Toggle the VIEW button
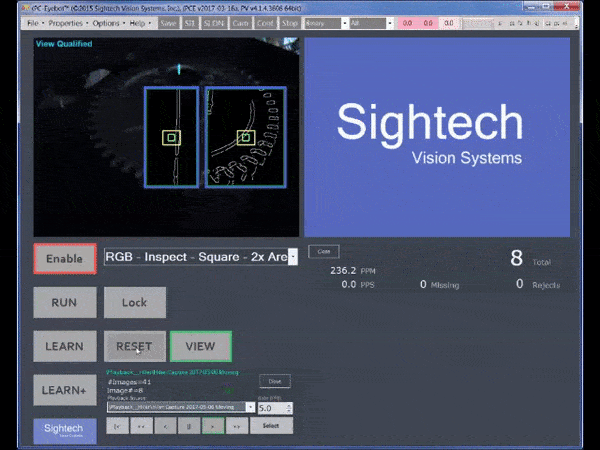 201,346
